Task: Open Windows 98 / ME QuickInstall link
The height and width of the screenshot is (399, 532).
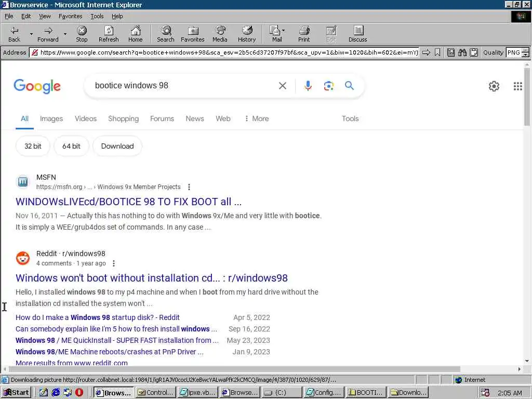Action: [117, 340]
